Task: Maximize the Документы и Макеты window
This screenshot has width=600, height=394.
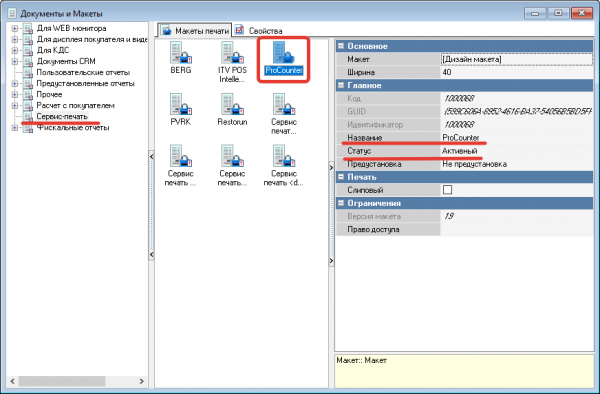Action: pyautogui.click(x=558, y=13)
